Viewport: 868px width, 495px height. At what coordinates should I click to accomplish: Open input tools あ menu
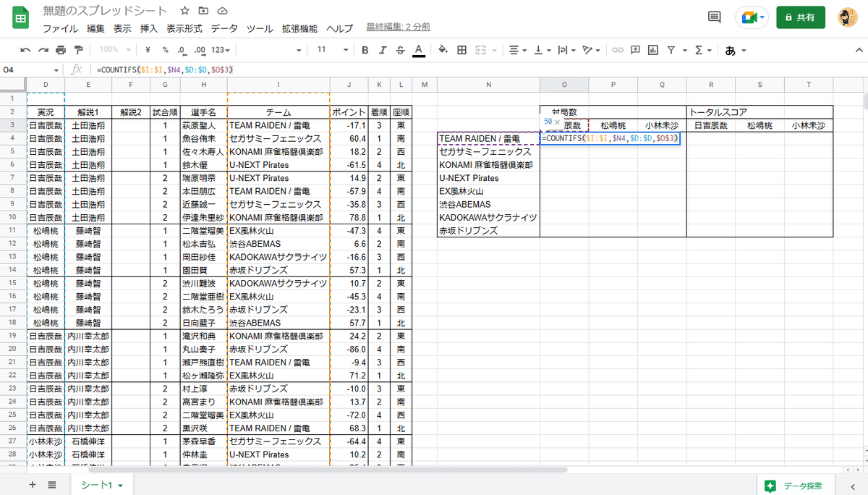(735, 50)
